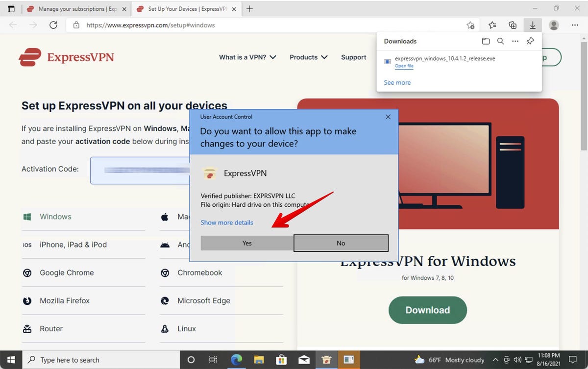This screenshot has height=369, width=588.
Task: Click See more in Downloads panel
Action: 397,82
